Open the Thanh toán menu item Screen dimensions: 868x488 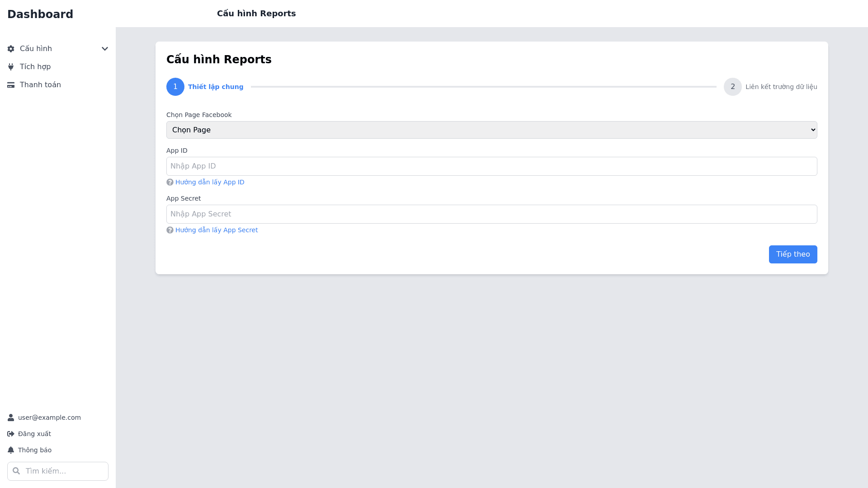40,85
